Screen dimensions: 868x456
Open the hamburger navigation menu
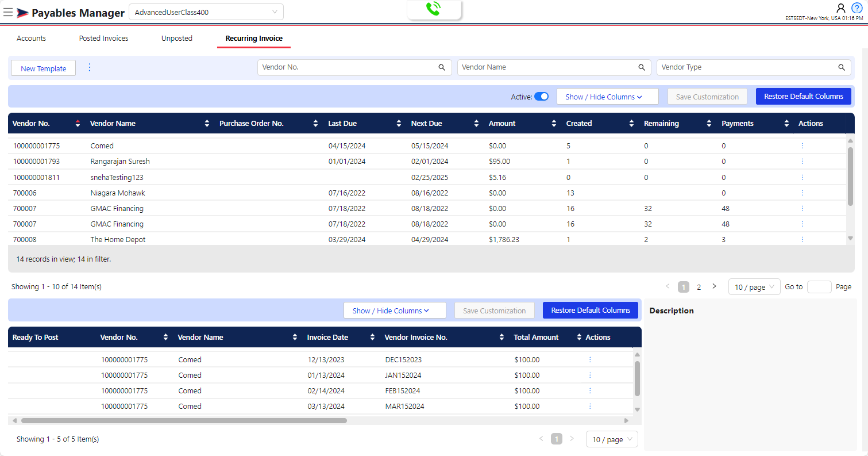tap(8, 12)
